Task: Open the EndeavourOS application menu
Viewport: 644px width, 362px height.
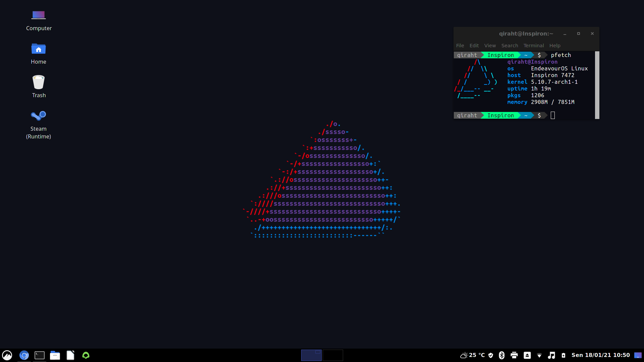Action: [7, 355]
